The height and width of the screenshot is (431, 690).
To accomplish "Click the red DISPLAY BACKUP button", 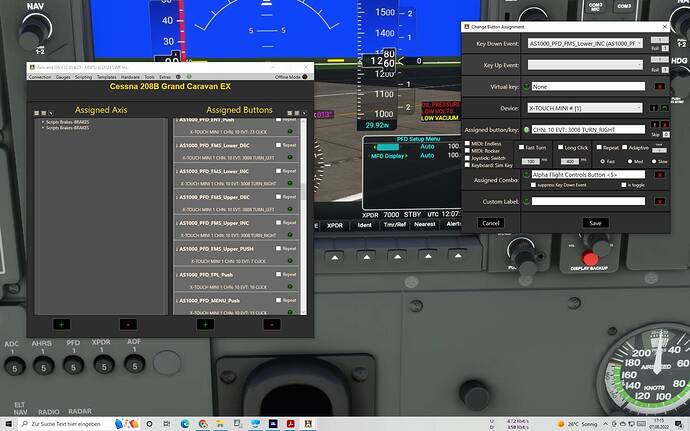I will tap(590, 258).
